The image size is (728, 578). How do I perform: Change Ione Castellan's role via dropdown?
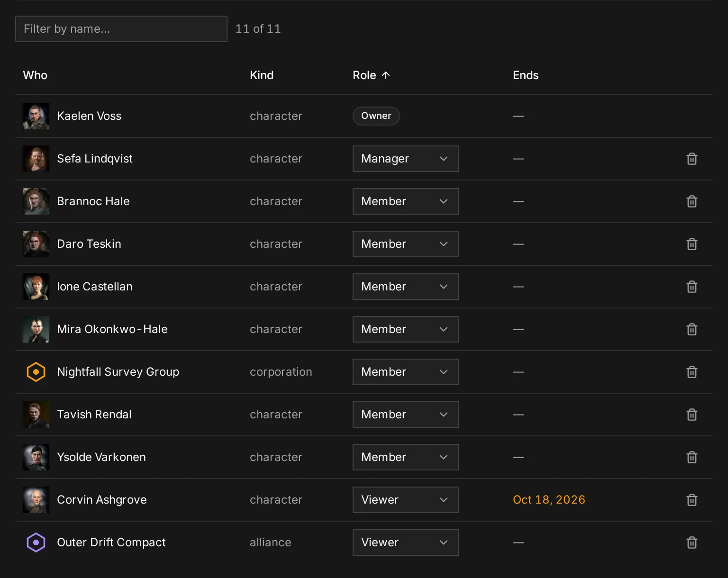click(405, 287)
